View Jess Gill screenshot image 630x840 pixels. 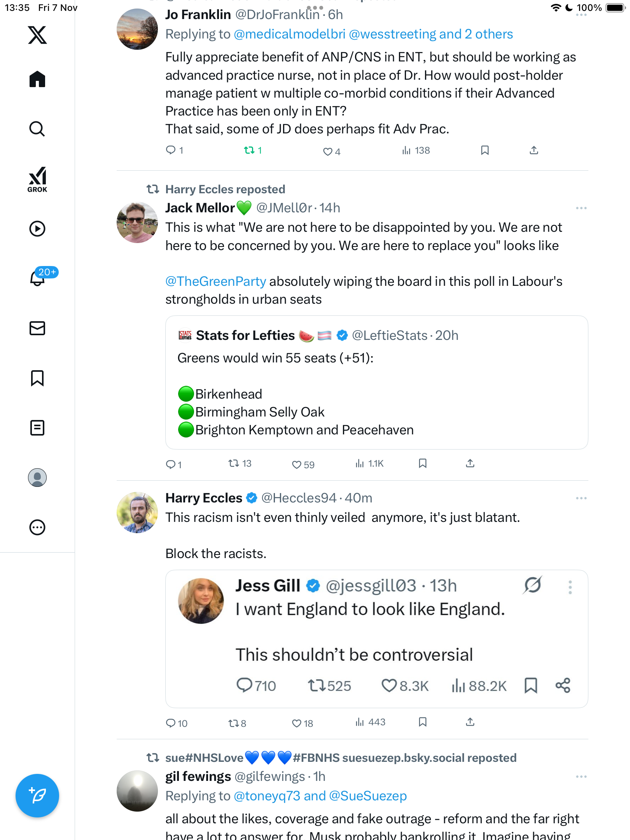tap(376, 639)
